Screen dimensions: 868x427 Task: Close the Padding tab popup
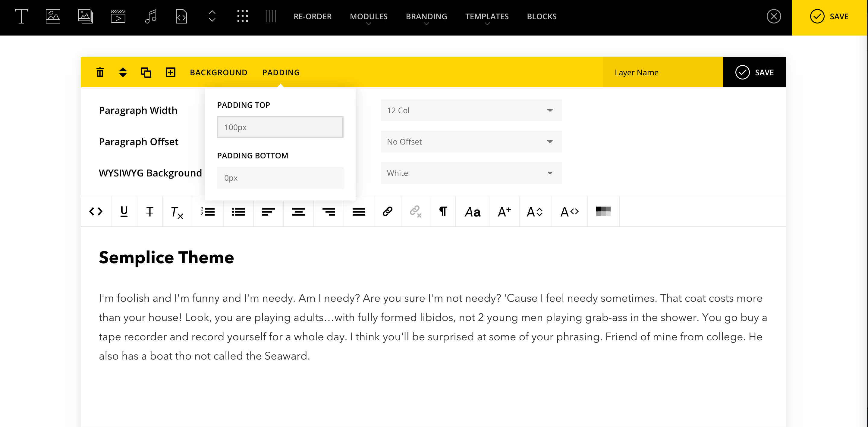coord(281,72)
